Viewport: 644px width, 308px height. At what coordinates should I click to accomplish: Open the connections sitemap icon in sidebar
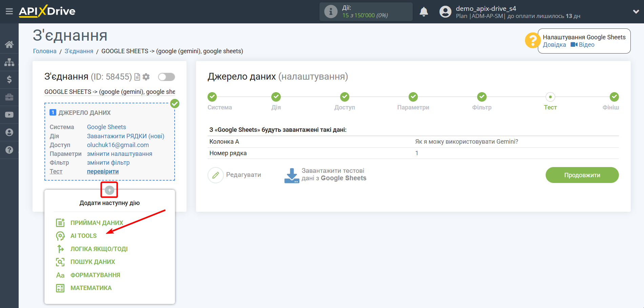[9, 62]
